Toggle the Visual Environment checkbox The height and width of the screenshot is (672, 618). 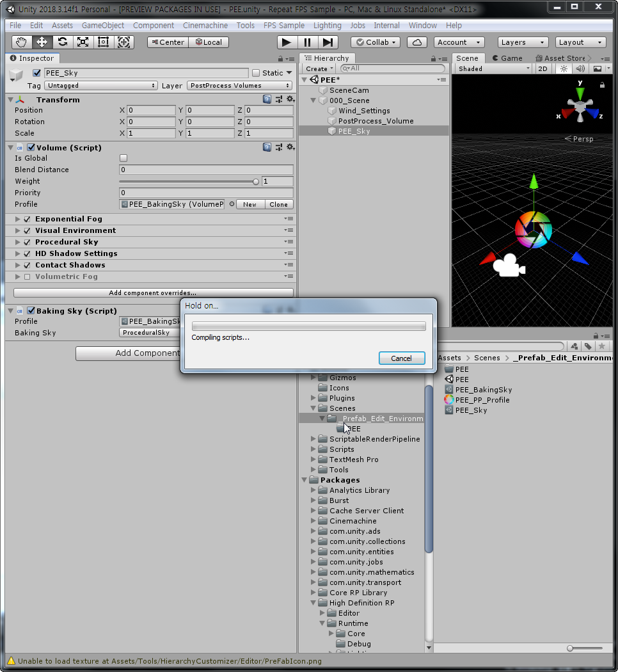27,230
